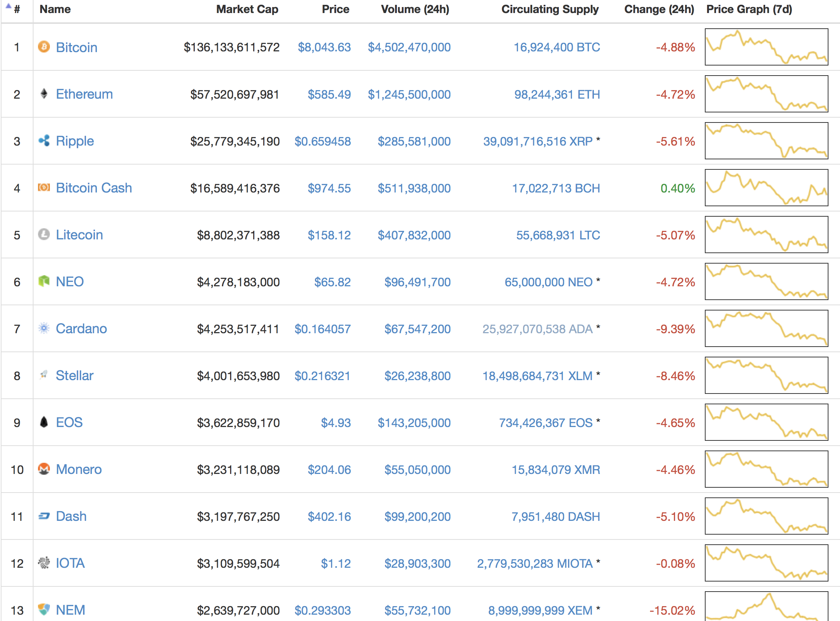Open Litecoin 7d price graph

(766, 234)
